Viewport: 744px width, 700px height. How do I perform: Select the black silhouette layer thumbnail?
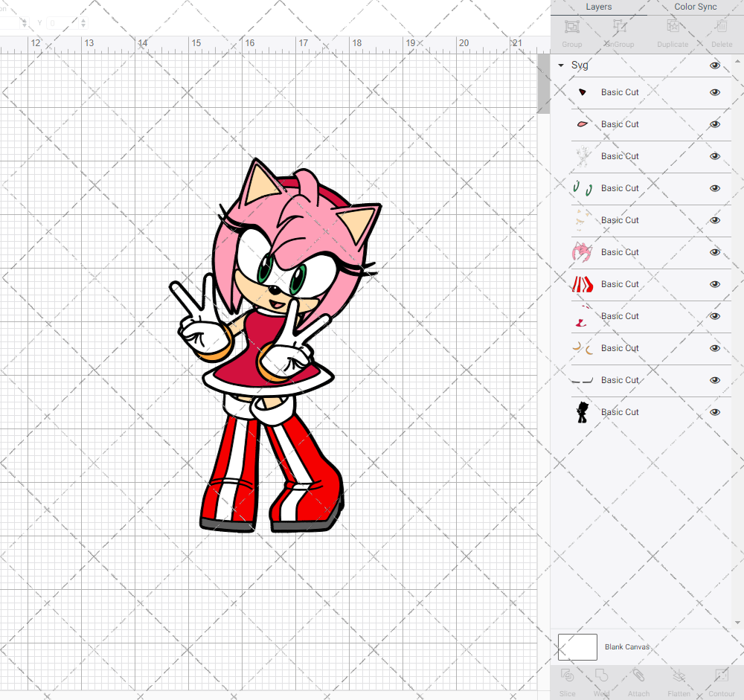[x=583, y=412]
